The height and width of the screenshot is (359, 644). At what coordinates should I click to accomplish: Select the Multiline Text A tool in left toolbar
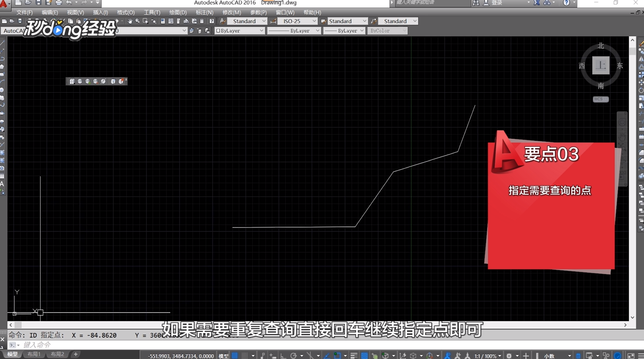[x=3, y=184]
